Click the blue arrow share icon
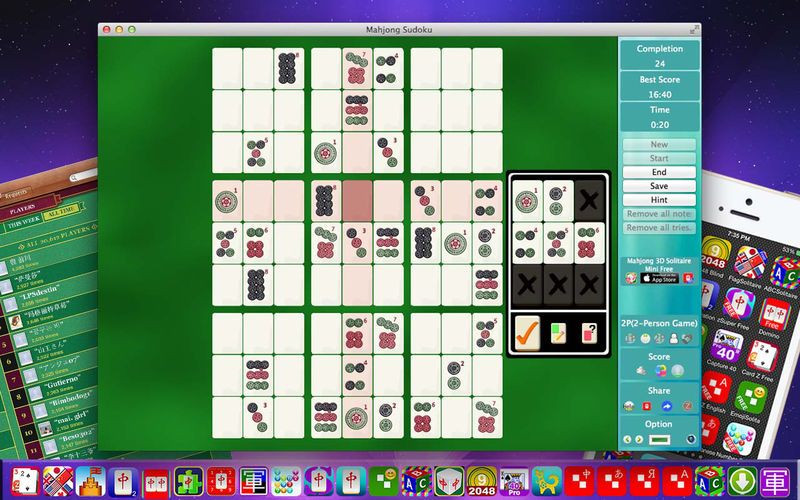This screenshot has height=500, width=800. pyautogui.click(x=667, y=406)
